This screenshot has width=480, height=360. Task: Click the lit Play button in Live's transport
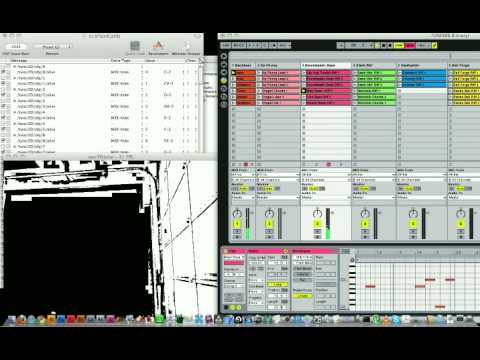(377, 45)
